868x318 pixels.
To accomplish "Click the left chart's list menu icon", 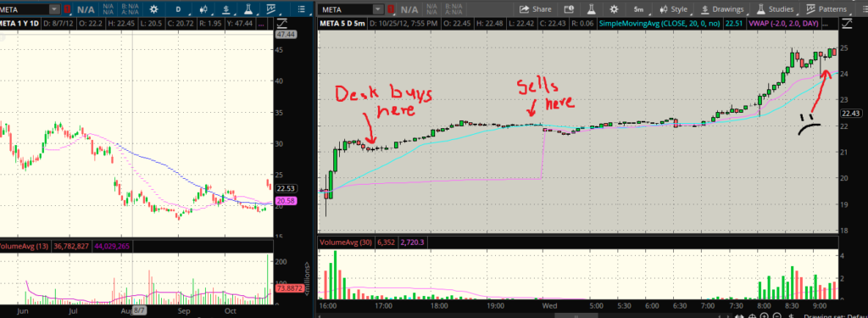I will pyautogui.click(x=301, y=8).
